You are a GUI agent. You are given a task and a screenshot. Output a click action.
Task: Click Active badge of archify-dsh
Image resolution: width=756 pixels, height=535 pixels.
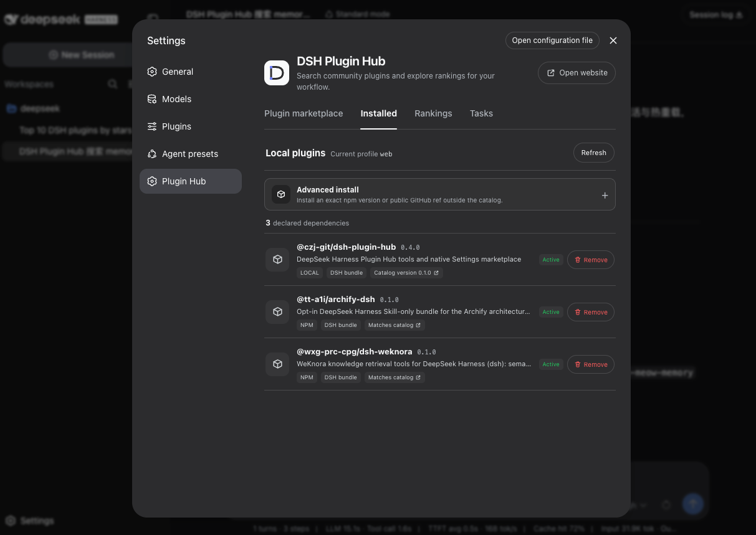[551, 312]
